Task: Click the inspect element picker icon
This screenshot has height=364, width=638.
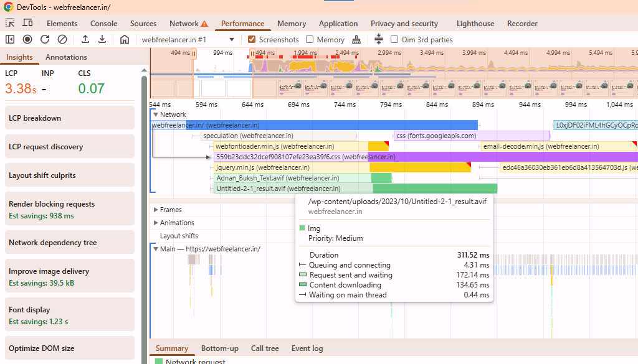Action: tap(10, 23)
